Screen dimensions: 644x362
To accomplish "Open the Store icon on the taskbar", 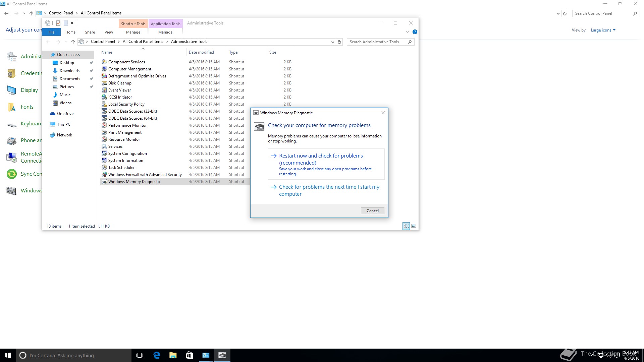I will click(x=189, y=355).
